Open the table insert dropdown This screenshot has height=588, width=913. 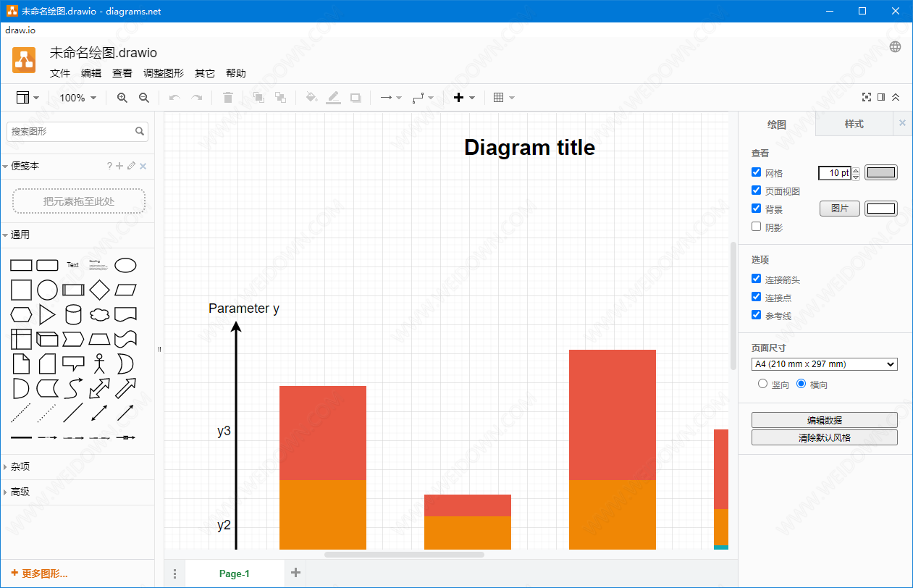(x=504, y=98)
